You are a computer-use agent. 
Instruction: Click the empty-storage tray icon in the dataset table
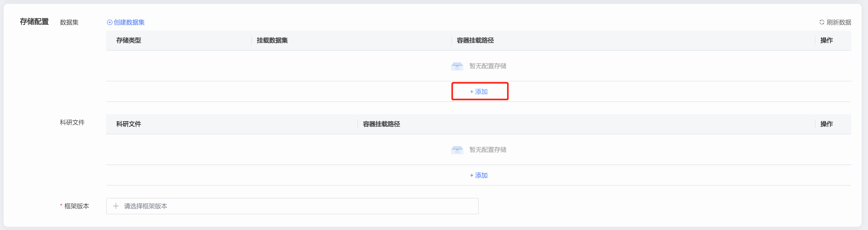pos(457,66)
